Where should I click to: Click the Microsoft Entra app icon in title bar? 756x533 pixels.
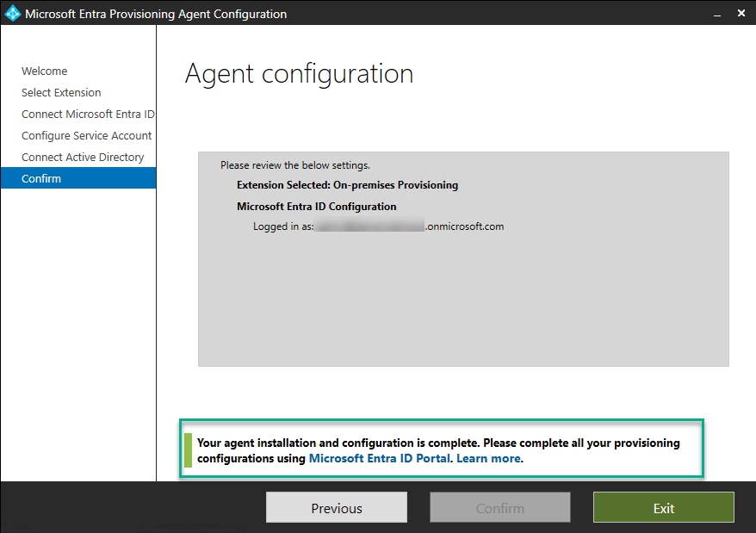pos(12,14)
